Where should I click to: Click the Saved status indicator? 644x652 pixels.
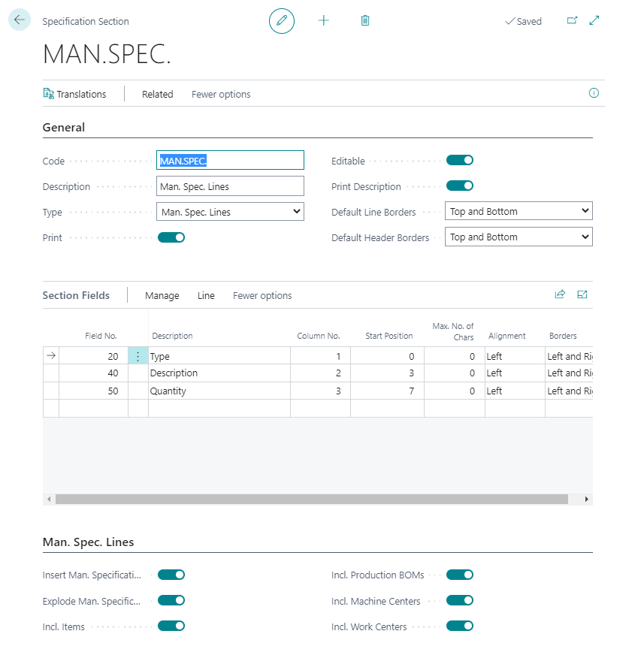point(523,21)
